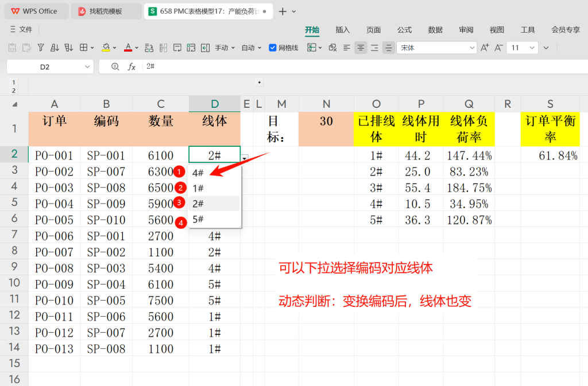Screen dimensions: 588x386
Task: Increase font size with A+ icon
Action: (x=485, y=48)
